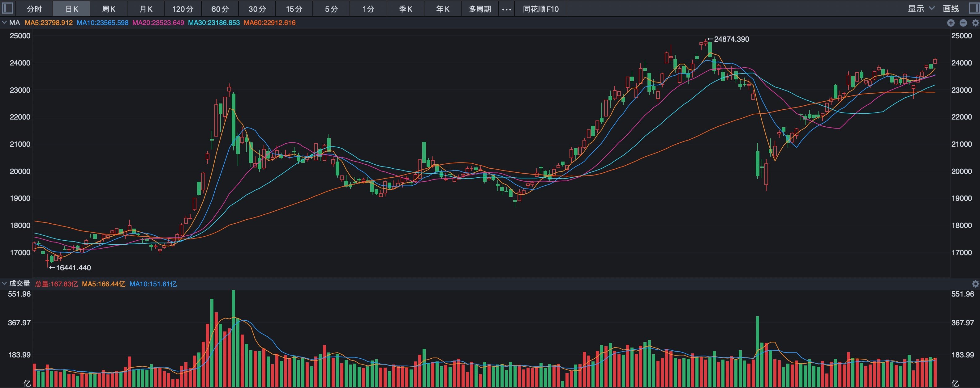Open 同花顺F10 company info
This screenshot has width=980, height=388.
pos(541,9)
